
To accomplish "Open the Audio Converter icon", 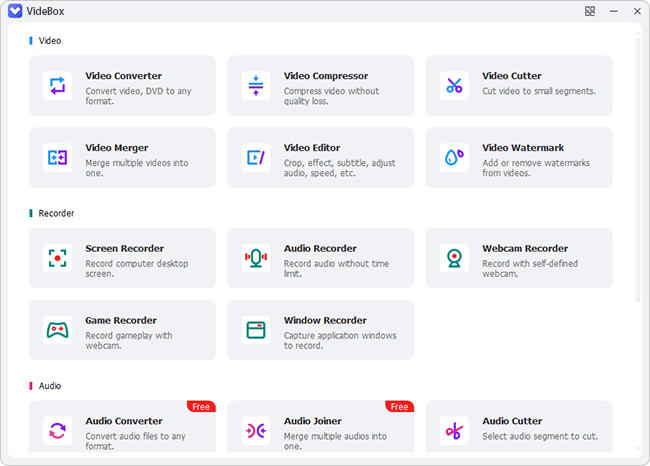I will pos(57,431).
